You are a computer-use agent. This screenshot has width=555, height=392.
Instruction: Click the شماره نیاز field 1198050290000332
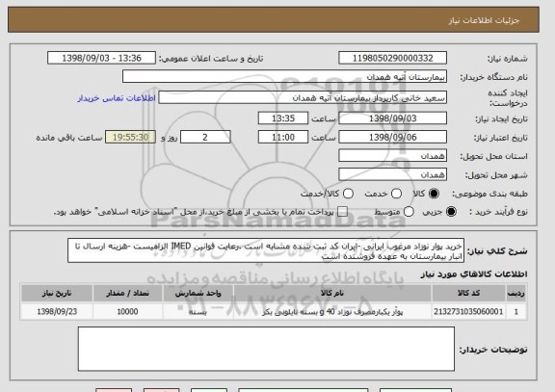pyautogui.click(x=392, y=58)
